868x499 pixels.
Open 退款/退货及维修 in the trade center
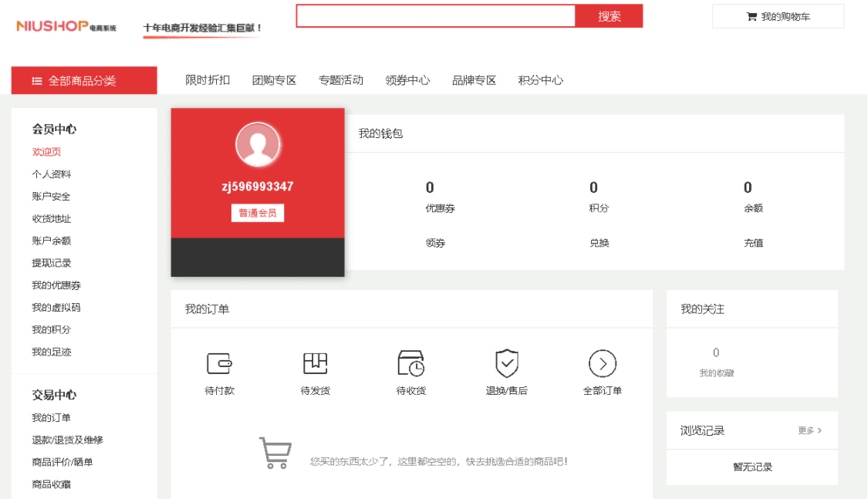tap(67, 440)
